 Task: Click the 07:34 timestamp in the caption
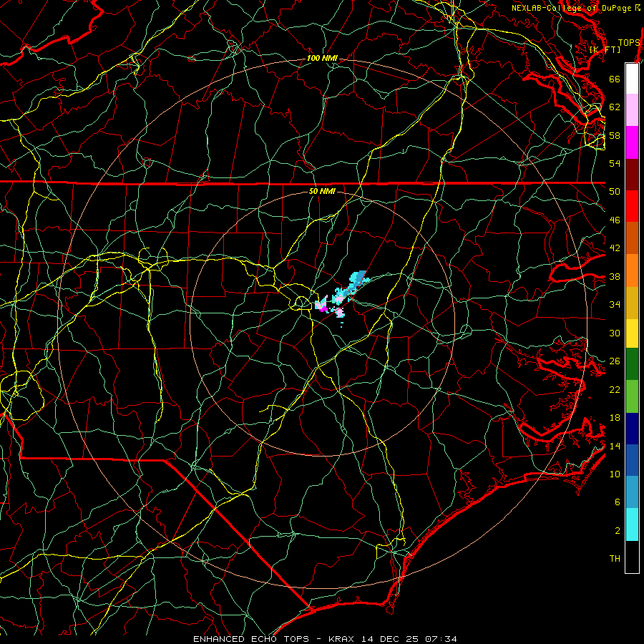(x=441, y=639)
